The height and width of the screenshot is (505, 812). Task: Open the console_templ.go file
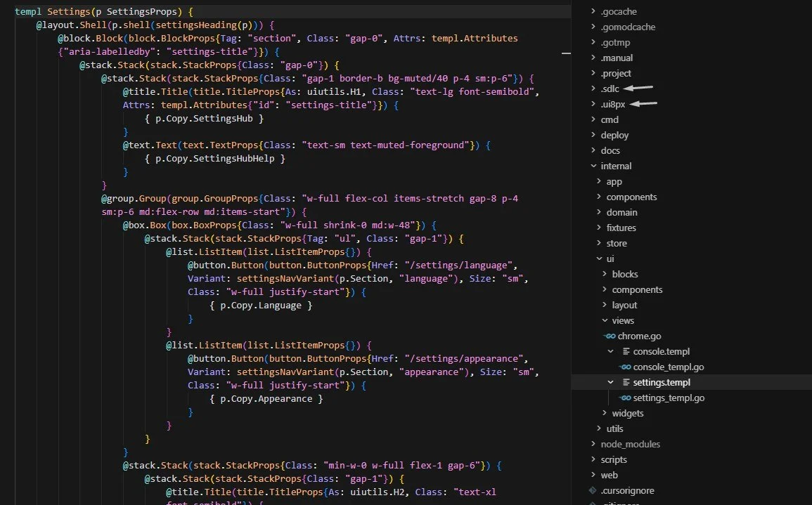coord(669,367)
